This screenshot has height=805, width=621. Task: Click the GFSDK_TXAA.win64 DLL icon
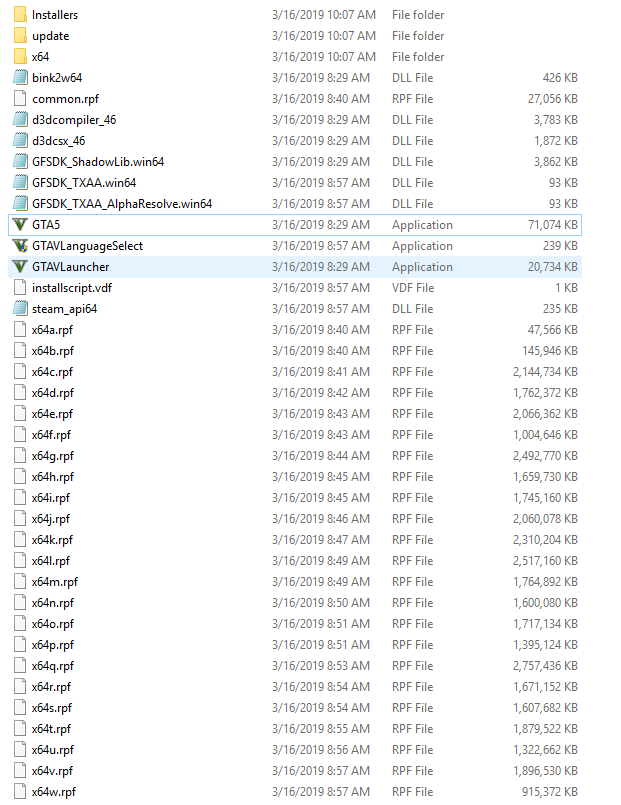[20, 183]
